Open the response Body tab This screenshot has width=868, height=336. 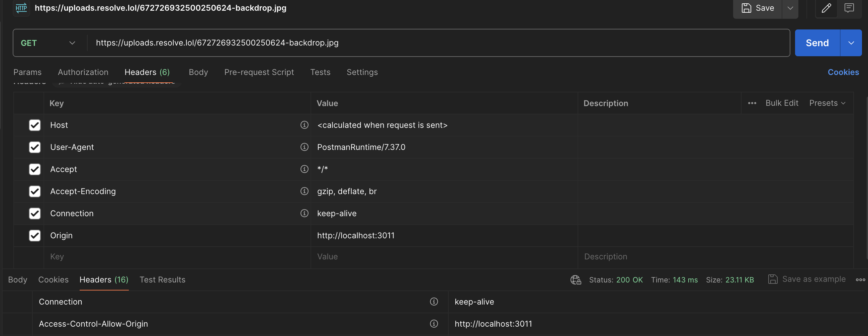[x=17, y=280]
